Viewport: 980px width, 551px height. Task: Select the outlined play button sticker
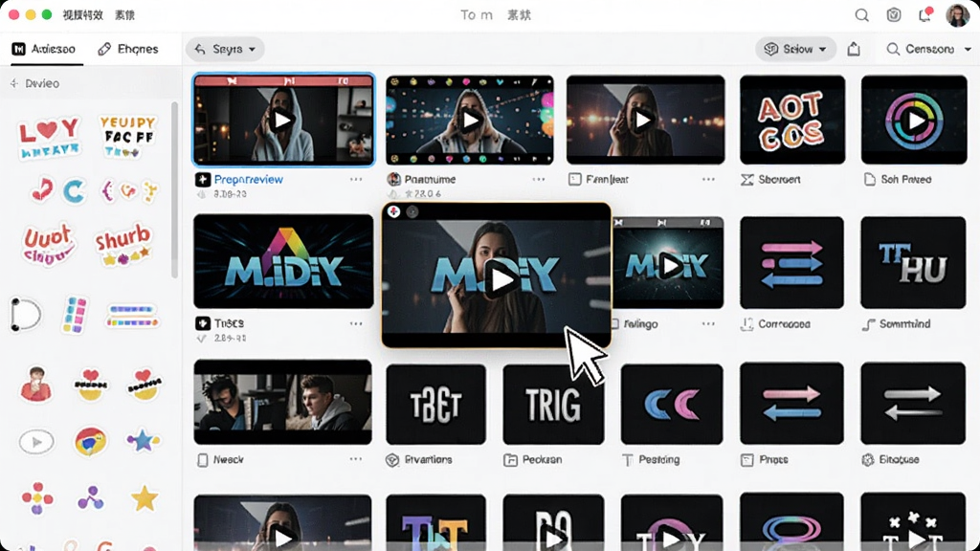(x=36, y=442)
